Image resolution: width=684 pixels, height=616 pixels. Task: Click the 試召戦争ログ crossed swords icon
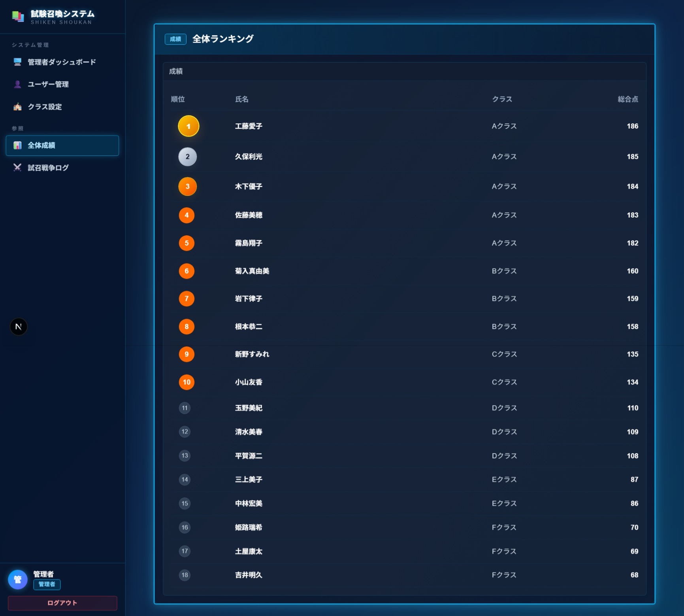[x=17, y=168]
